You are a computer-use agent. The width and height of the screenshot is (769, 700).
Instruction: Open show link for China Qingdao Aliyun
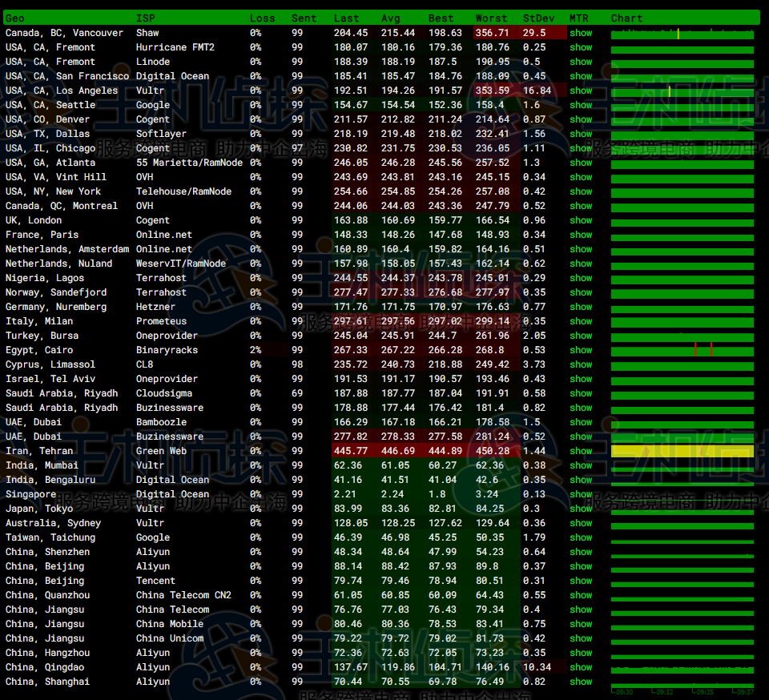[581, 667]
